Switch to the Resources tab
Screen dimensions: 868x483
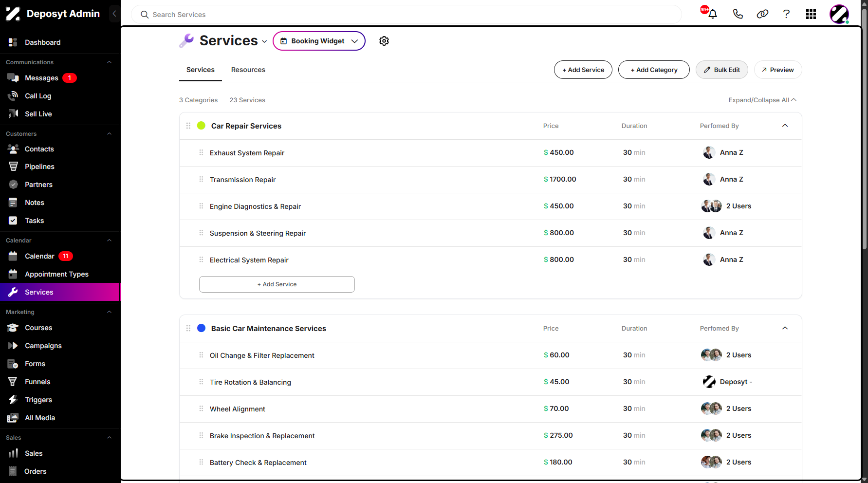pyautogui.click(x=248, y=70)
